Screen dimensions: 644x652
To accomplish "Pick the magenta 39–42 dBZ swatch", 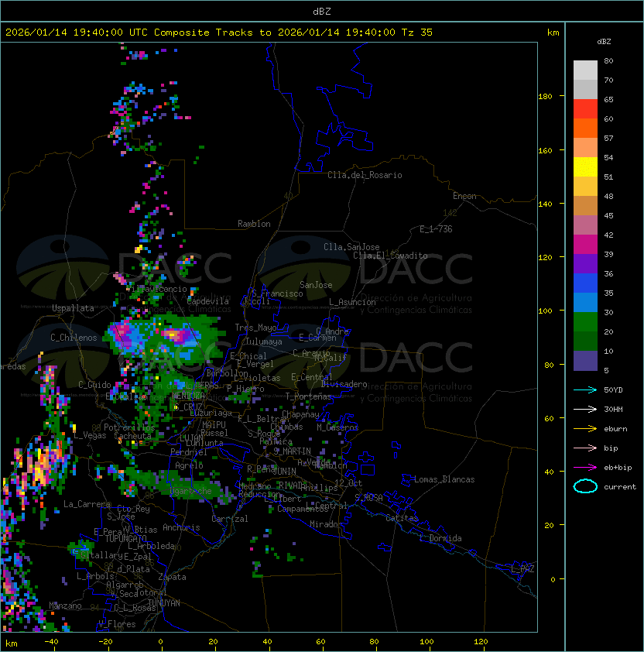I will pos(585,245).
